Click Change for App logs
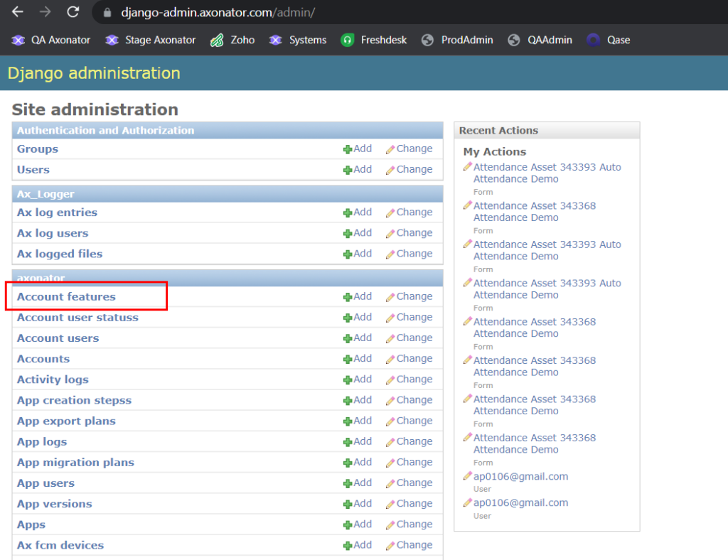 pos(409,442)
